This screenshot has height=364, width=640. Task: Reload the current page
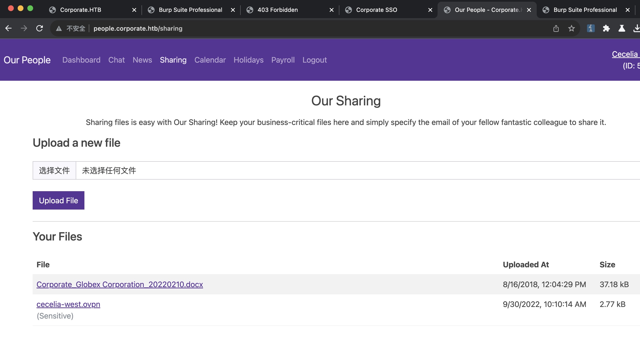(39, 28)
